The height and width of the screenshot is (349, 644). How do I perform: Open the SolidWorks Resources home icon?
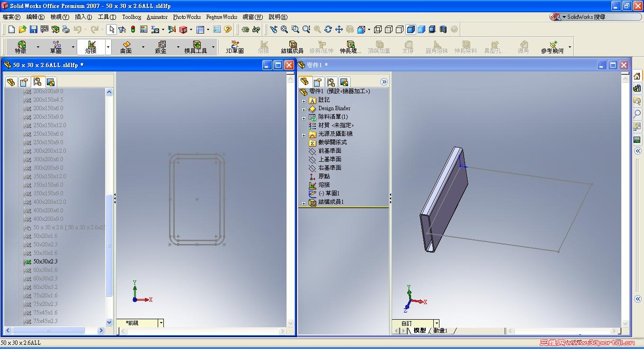click(x=637, y=76)
